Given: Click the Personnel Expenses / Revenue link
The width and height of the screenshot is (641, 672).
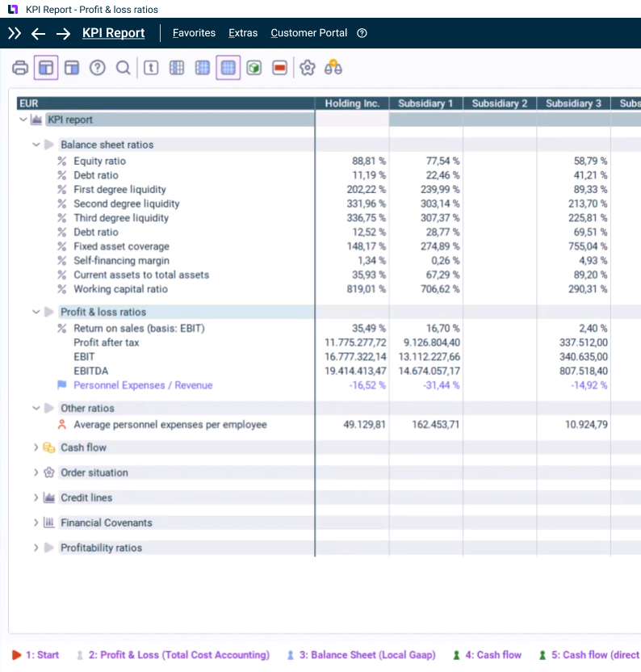Looking at the screenshot, I should [143, 385].
